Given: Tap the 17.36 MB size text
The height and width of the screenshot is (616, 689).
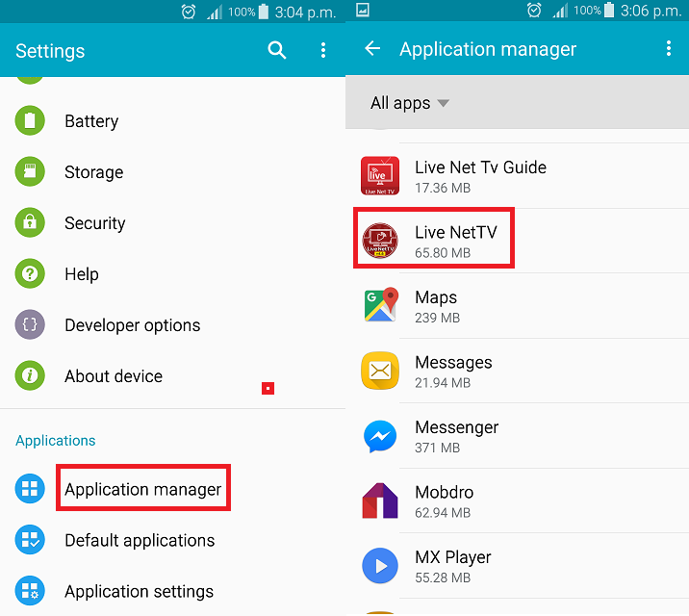Looking at the screenshot, I should pyautogui.click(x=443, y=188).
